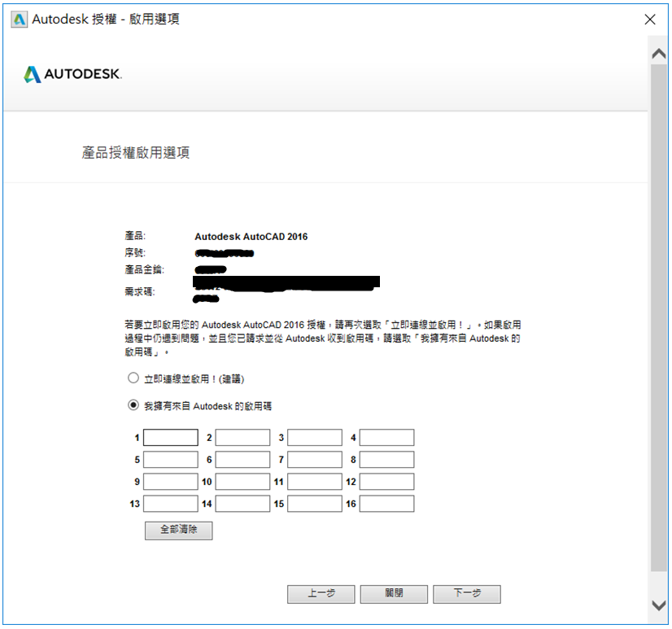Click the 產品金鑰: label
The width and height of the screenshot is (672, 629).
(x=145, y=269)
